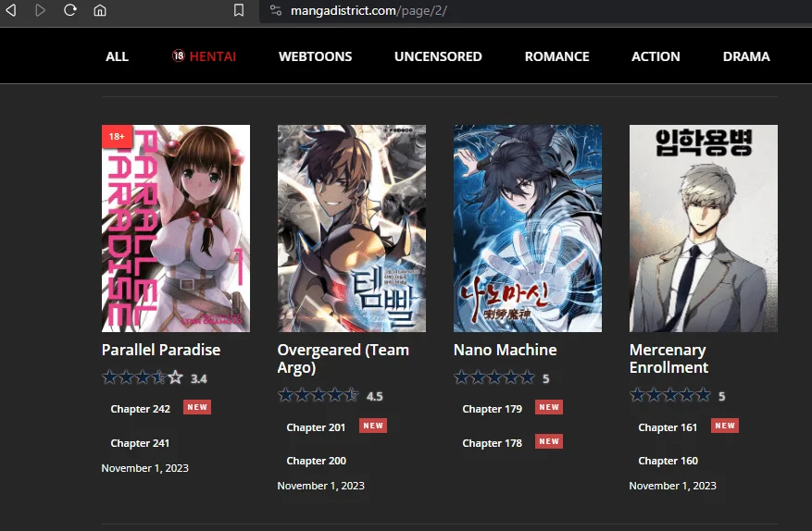Open the Mercenary Enrollment cover thumbnail
Viewport: 812px width, 531px height.
pyautogui.click(x=704, y=228)
